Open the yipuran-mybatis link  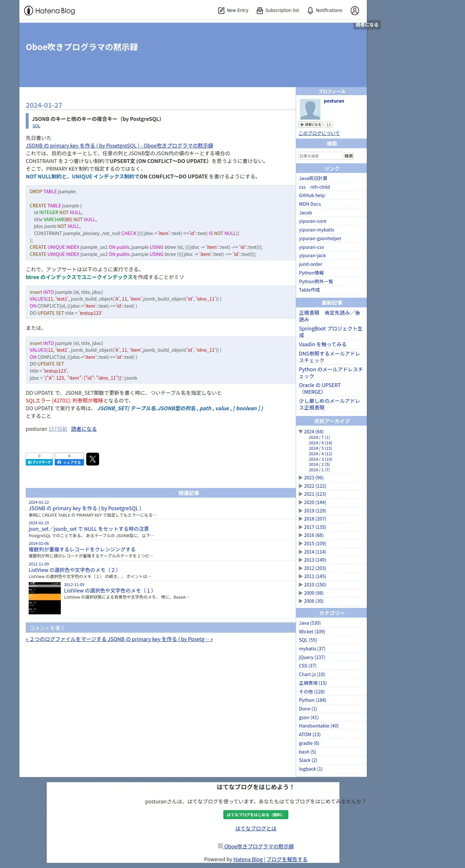316,230
